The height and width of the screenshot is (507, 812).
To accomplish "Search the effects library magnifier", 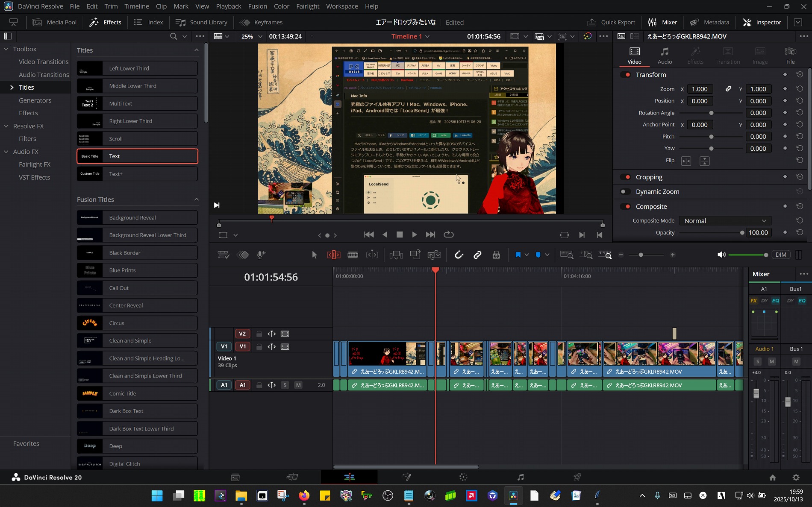I will click(174, 36).
